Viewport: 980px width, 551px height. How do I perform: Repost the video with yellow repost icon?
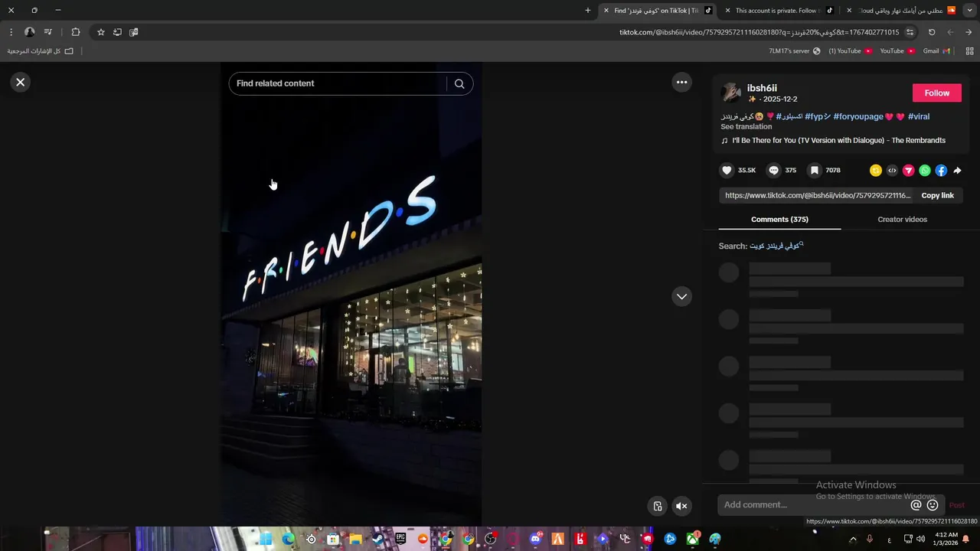coord(876,171)
